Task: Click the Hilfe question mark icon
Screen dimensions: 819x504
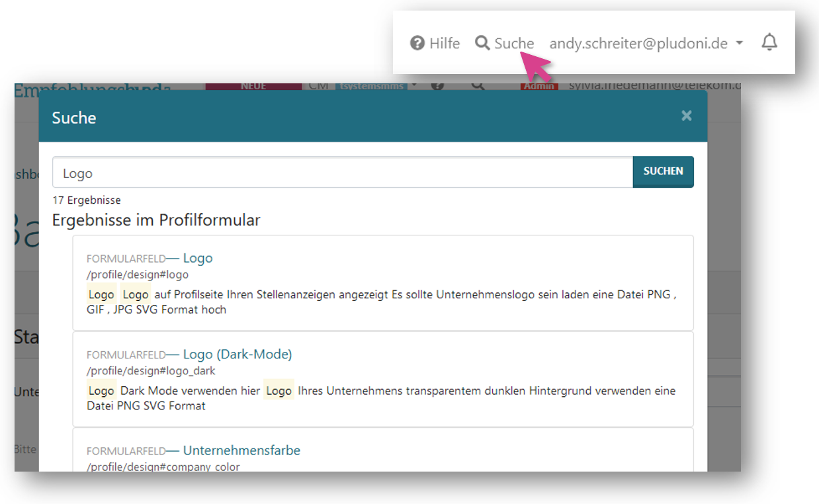Action: tap(417, 44)
